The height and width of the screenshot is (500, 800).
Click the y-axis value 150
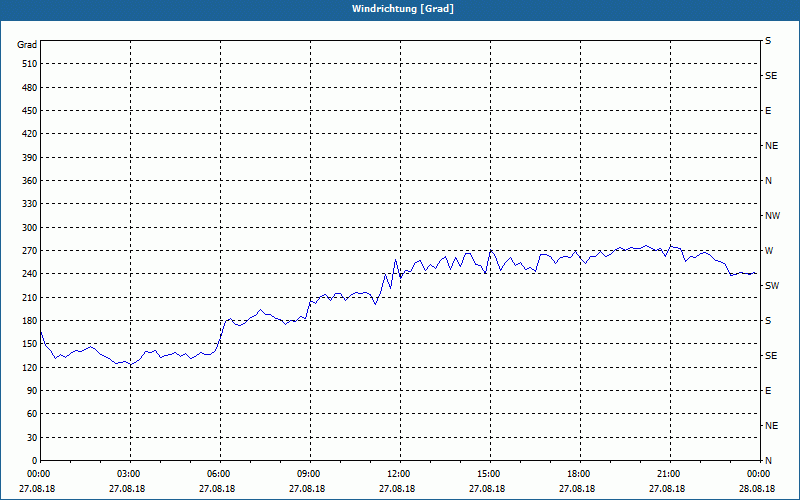[x=30, y=344]
